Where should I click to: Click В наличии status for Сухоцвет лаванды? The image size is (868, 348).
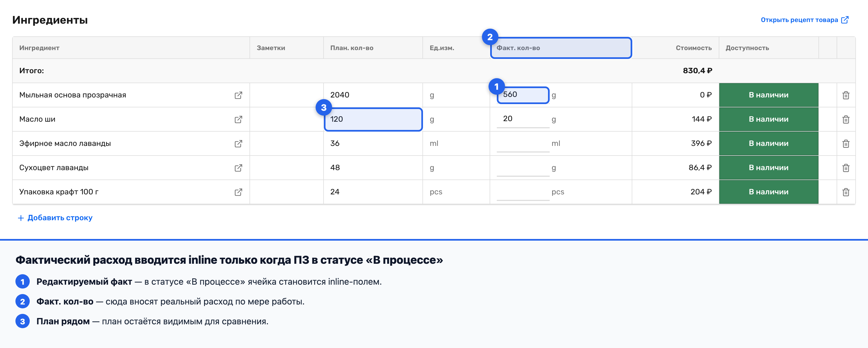pos(769,168)
